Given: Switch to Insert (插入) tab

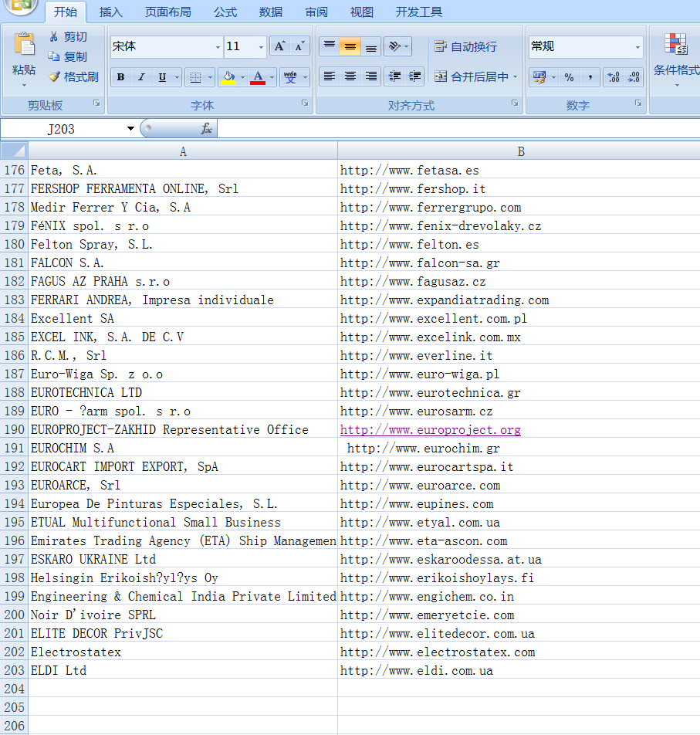Looking at the screenshot, I should (111, 12).
